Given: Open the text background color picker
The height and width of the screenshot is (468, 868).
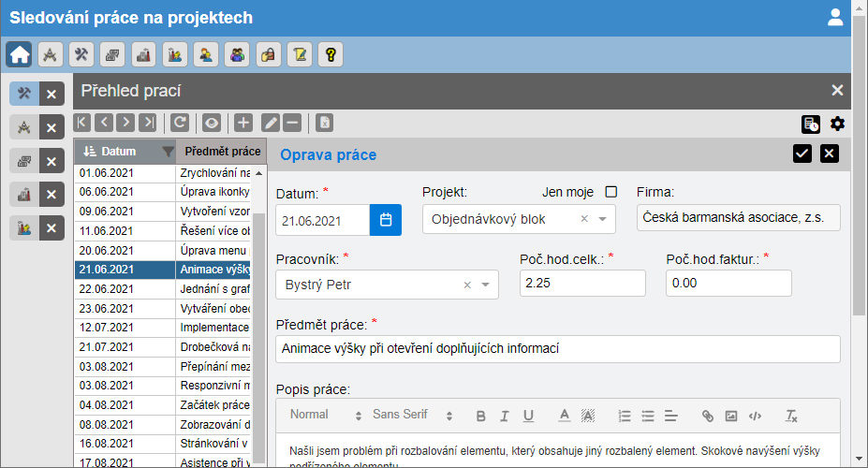Looking at the screenshot, I should click(x=588, y=416).
